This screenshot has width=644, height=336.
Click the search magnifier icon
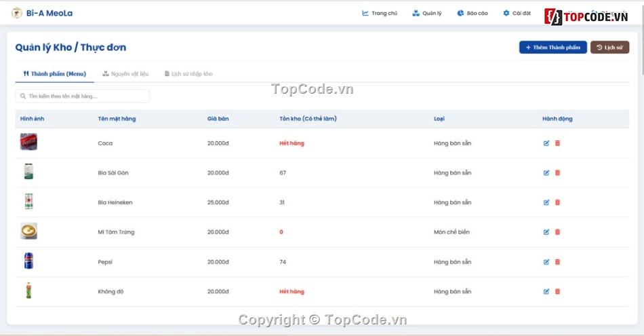(x=23, y=96)
